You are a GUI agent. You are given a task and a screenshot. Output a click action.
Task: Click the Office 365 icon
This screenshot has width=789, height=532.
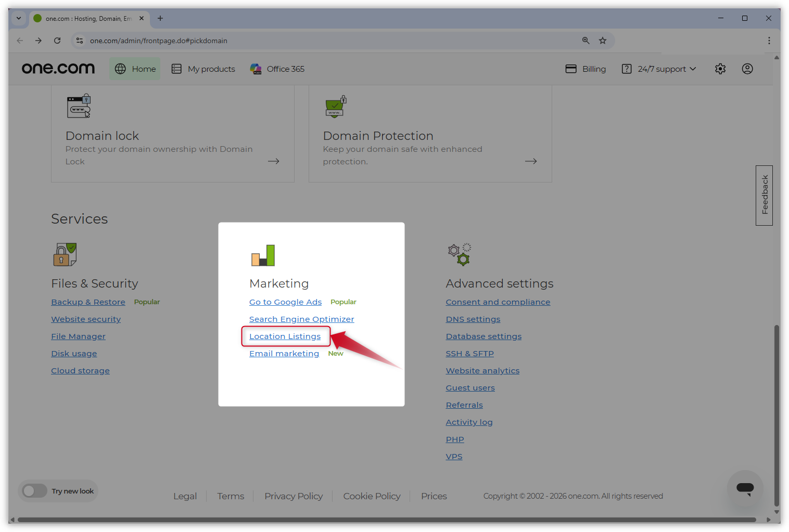(256, 68)
